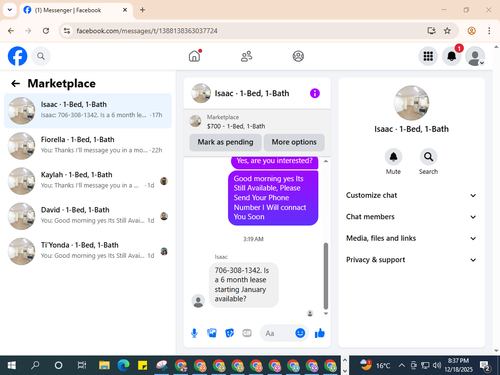Expand Privacy & support section
Image resolution: width=500 pixels, height=375 pixels.
[411, 260]
